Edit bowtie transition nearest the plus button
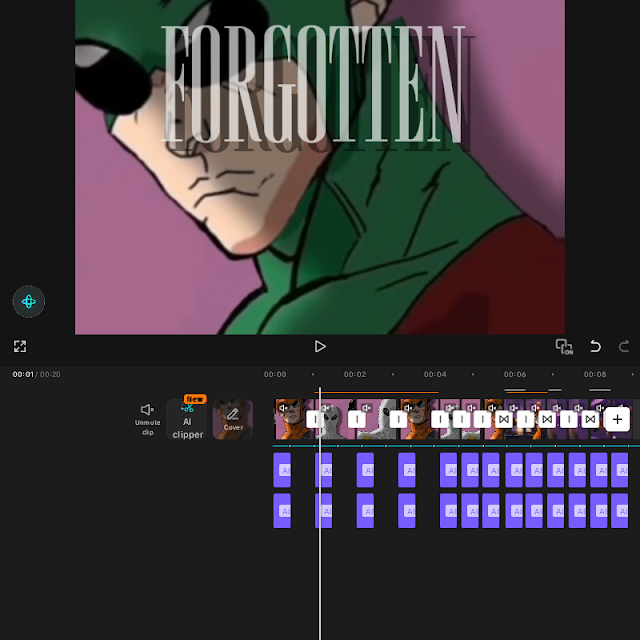The image size is (640, 640). tap(590, 419)
